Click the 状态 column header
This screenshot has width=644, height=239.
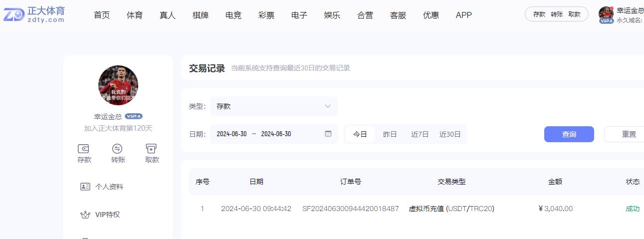[633, 182]
